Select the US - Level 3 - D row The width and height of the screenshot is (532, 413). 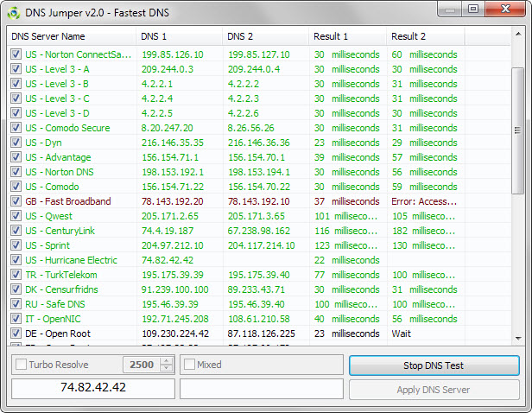(259, 113)
